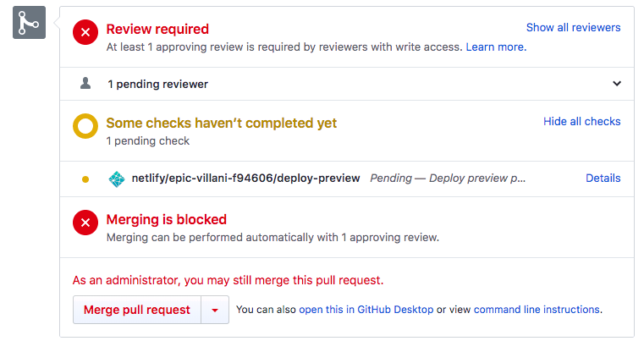Click the '1 pending reviewer' row text

(x=157, y=85)
